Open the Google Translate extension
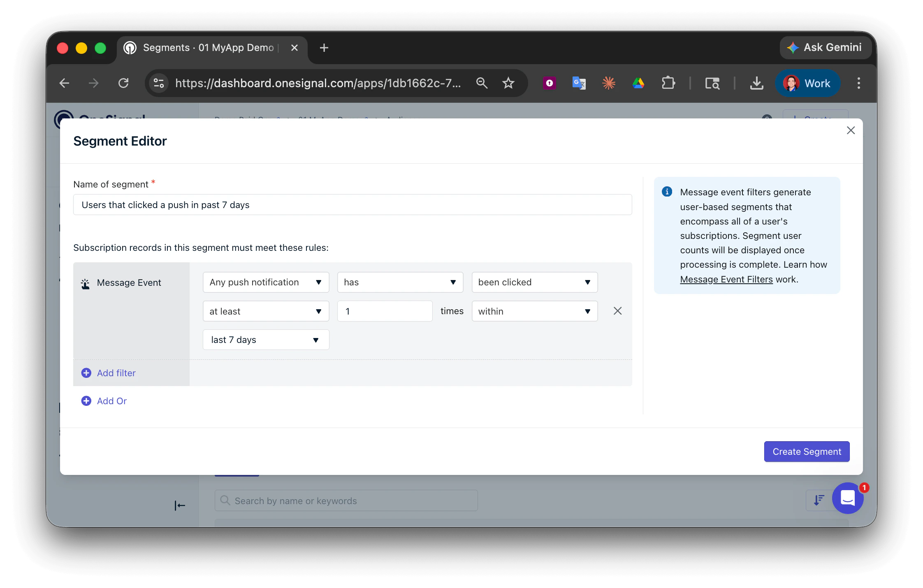The width and height of the screenshot is (923, 588). pos(579,83)
